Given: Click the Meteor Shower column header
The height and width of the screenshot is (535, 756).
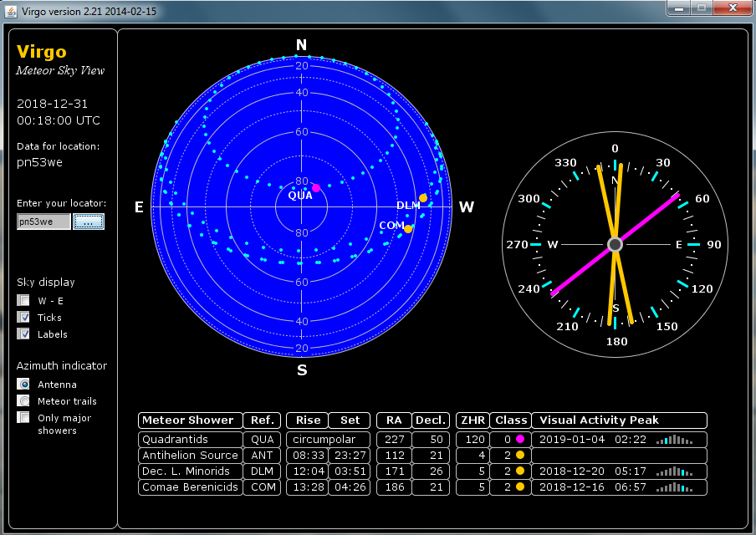Looking at the screenshot, I should click(x=191, y=420).
